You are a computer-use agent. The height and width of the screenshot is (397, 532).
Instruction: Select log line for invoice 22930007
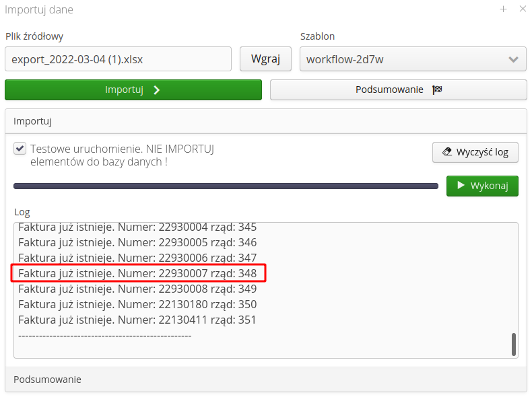tap(137, 273)
